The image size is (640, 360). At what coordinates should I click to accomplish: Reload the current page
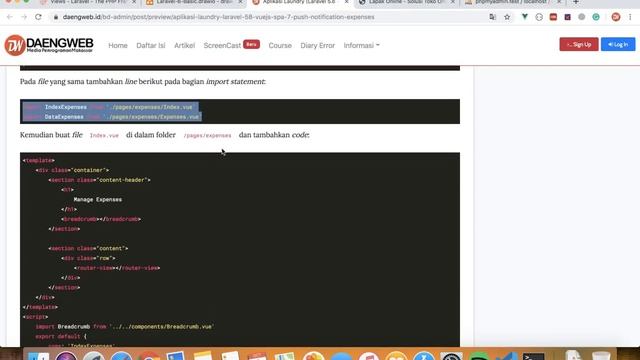click(x=38, y=17)
